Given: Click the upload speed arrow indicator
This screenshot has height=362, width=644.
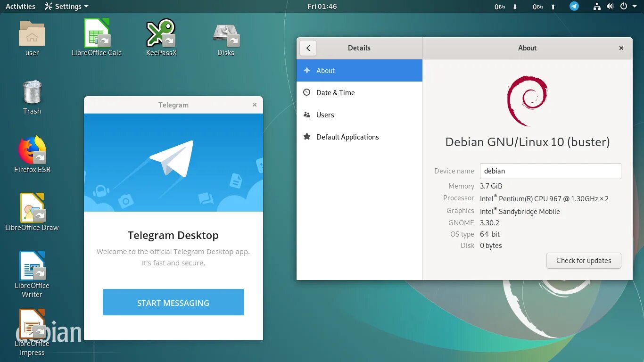Looking at the screenshot, I should tap(553, 7).
